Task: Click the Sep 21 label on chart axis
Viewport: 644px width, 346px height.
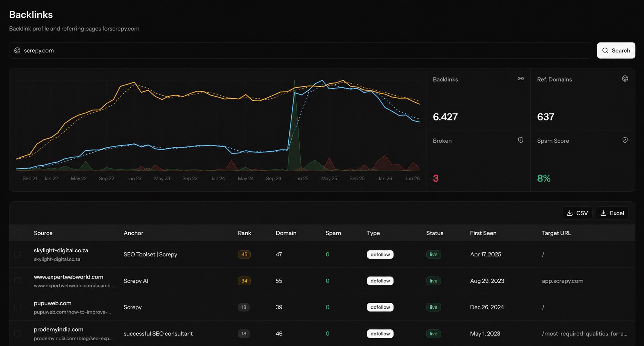Action: [x=30, y=178]
